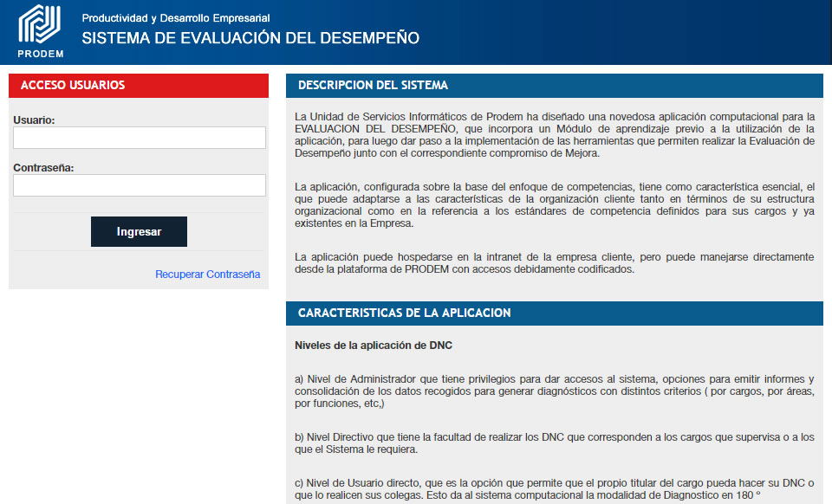832x504 pixels.
Task: Click the Nivel Directivo paragraph
Action: point(554,443)
